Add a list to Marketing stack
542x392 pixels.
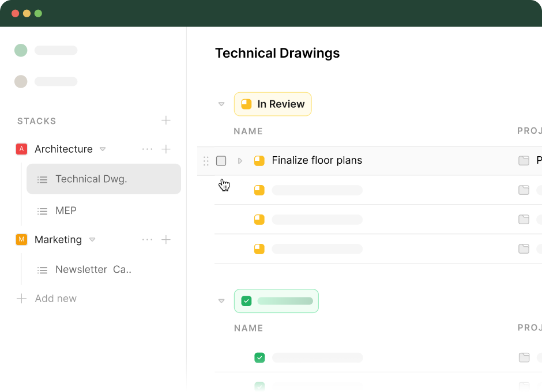click(166, 240)
